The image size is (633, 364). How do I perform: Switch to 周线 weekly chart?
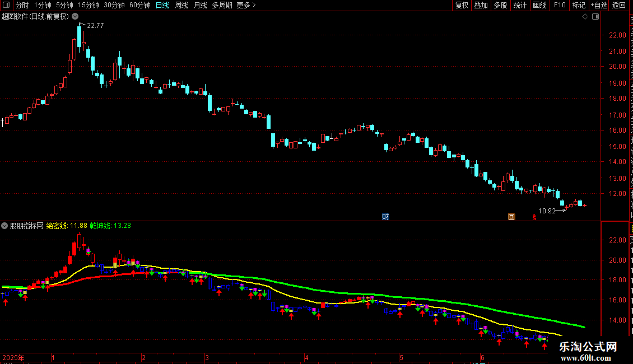181,5
